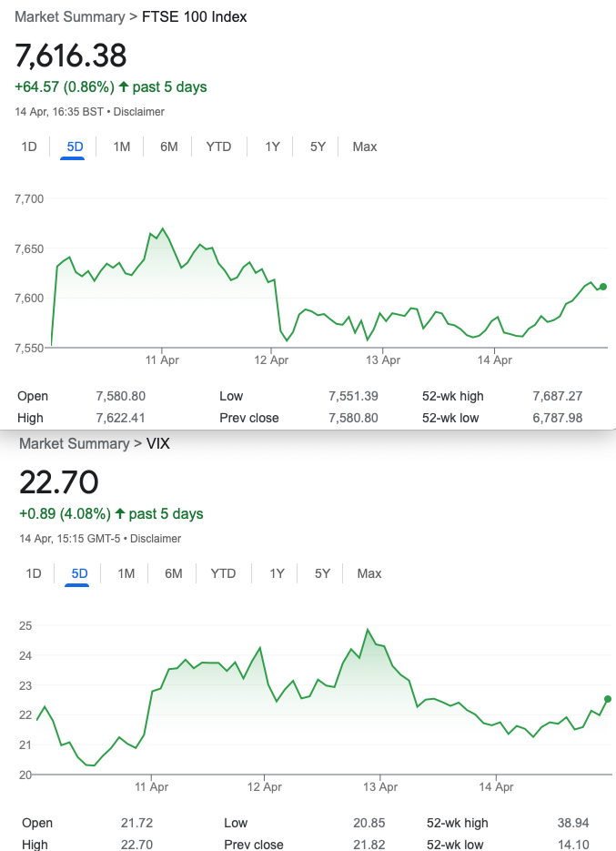Image resolution: width=616 pixels, height=851 pixels.
Task: Click the +0.89 (4.08%) change text
Action: tap(65, 513)
